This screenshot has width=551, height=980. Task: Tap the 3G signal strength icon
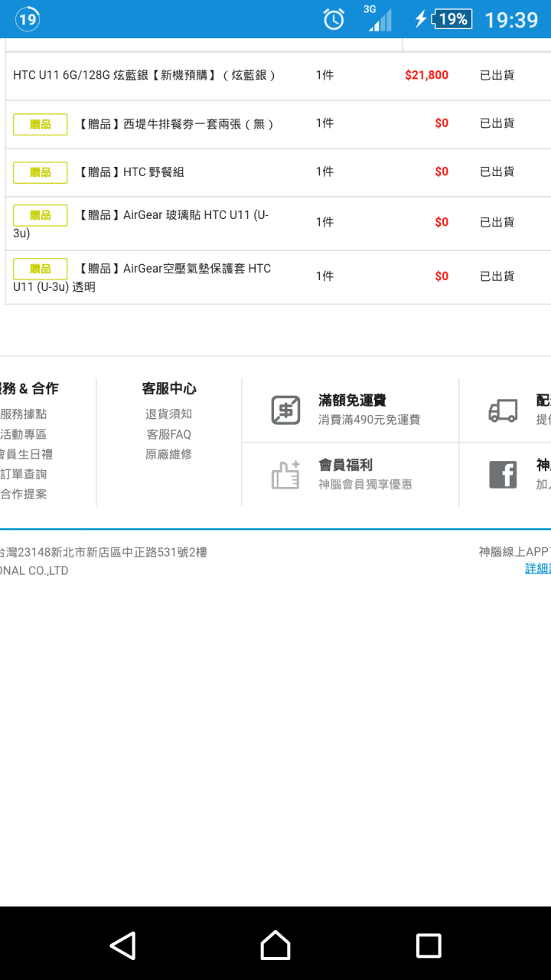(379, 18)
